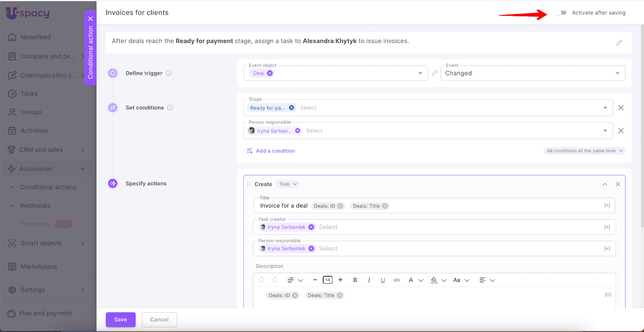Open the Task type dropdown next to Create
The image size is (644, 332).
(288, 184)
